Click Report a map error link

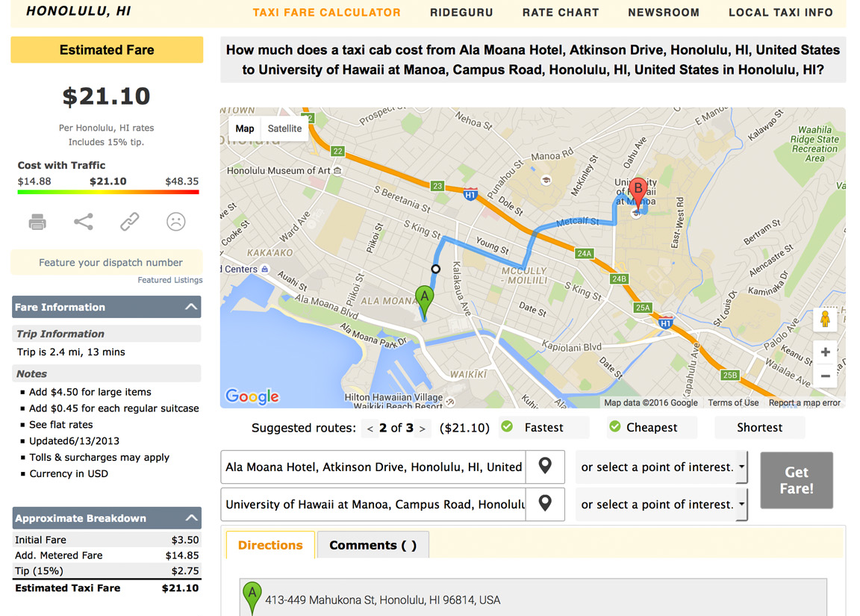(805, 402)
